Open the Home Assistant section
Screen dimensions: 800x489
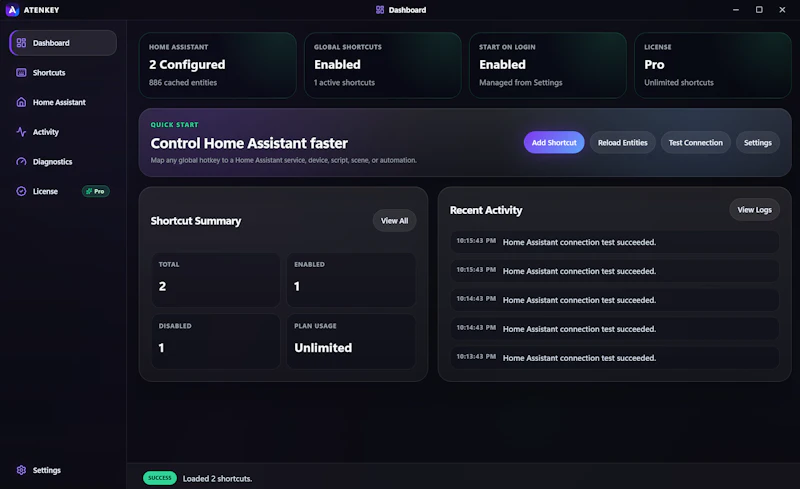pyautogui.click(x=63, y=102)
